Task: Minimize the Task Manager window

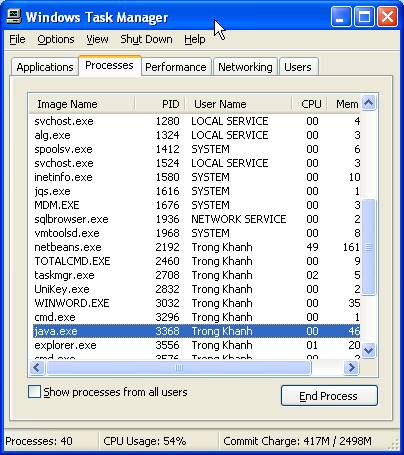Action: pyautogui.click(x=341, y=17)
